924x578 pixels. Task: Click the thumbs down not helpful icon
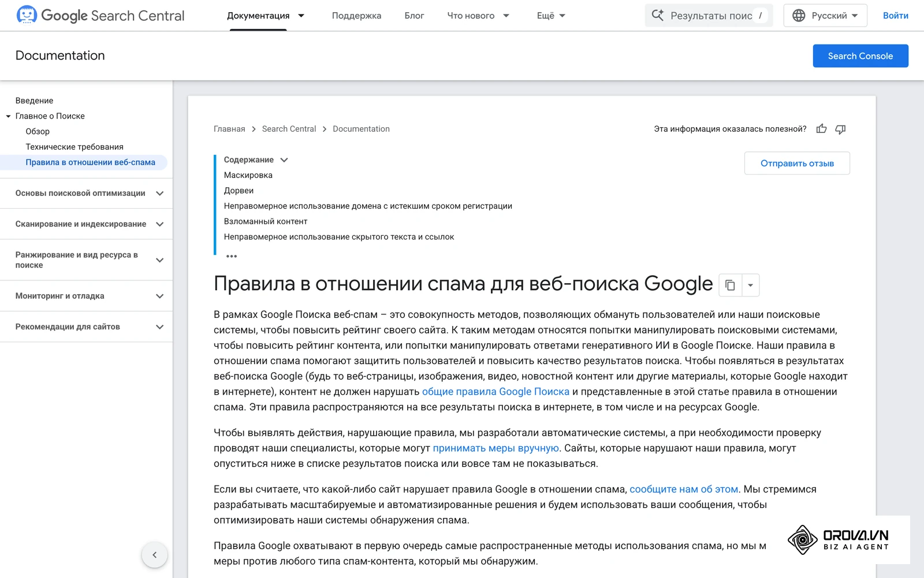[840, 129]
